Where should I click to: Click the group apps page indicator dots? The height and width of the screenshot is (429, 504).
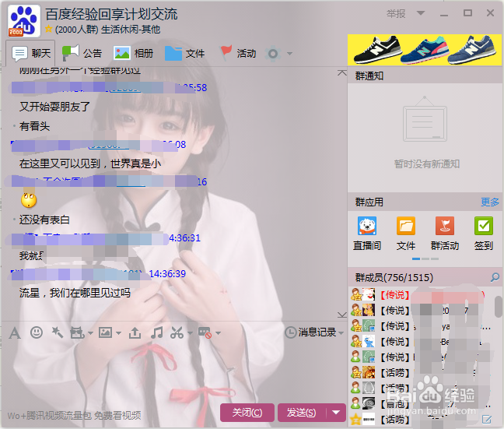point(425,258)
